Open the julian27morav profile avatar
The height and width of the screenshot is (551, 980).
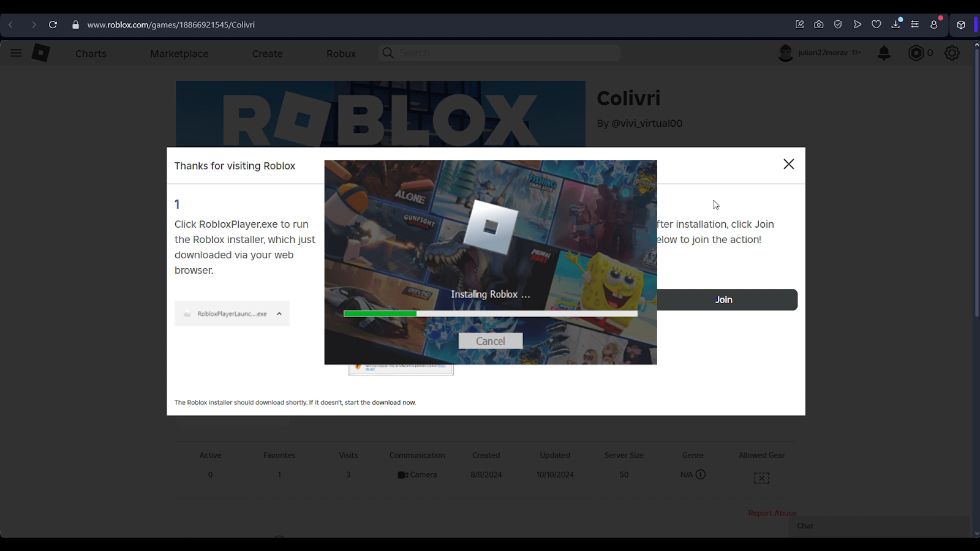[786, 53]
